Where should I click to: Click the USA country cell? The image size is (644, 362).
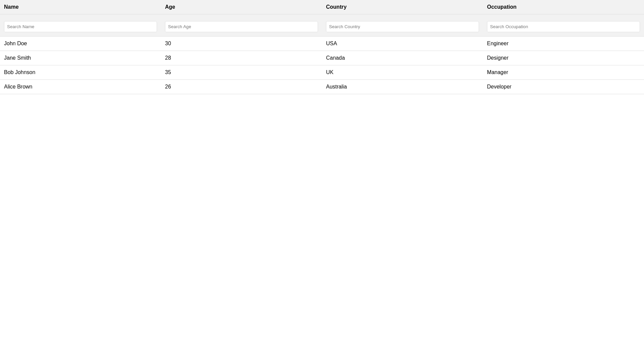coord(331,44)
